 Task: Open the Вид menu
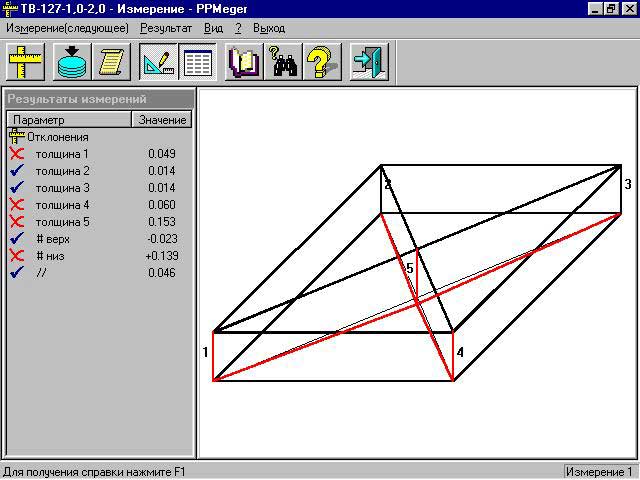pyautogui.click(x=213, y=28)
